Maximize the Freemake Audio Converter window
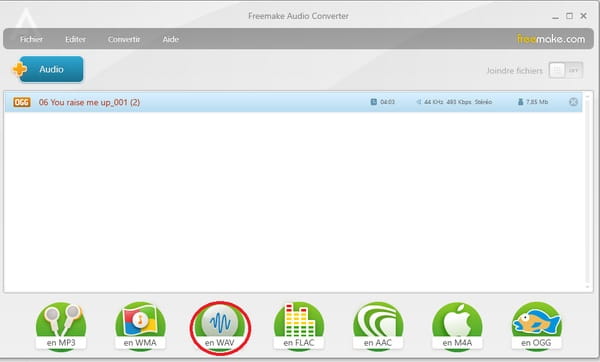600x362 pixels. pos(569,16)
